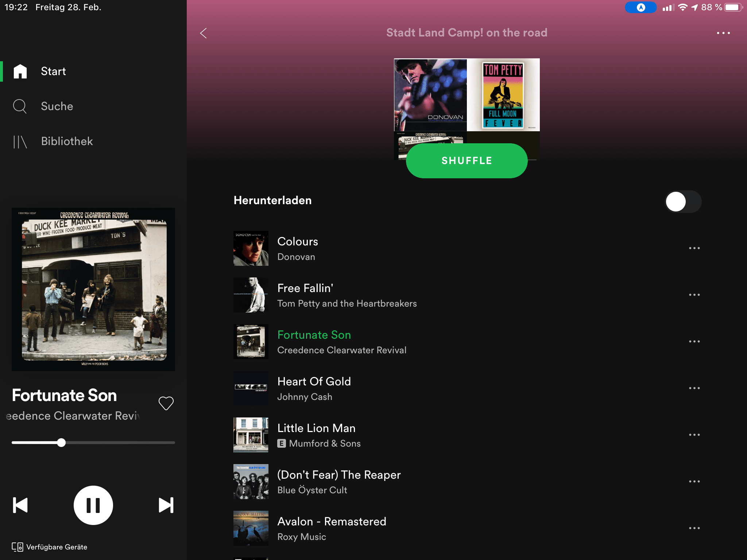747x560 pixels.
Task: Open more options for Little Lion Man
Action: 694,435
